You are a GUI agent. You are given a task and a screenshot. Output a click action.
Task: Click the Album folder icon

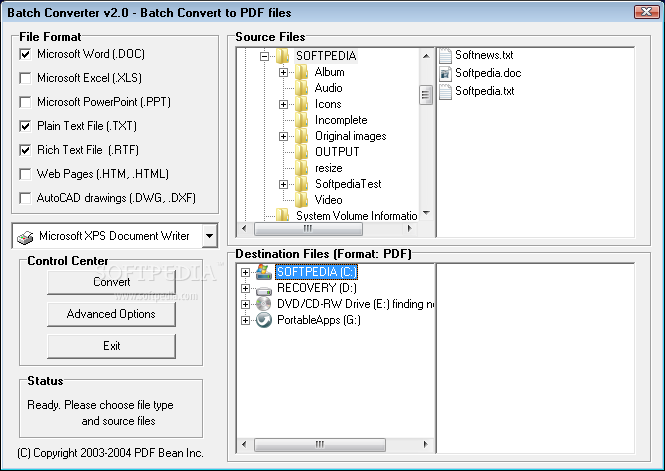(301, 72)
